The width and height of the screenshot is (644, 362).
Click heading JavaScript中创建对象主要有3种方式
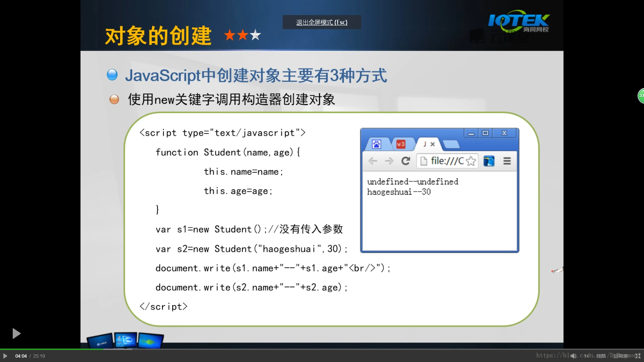[x=256, y=75]
